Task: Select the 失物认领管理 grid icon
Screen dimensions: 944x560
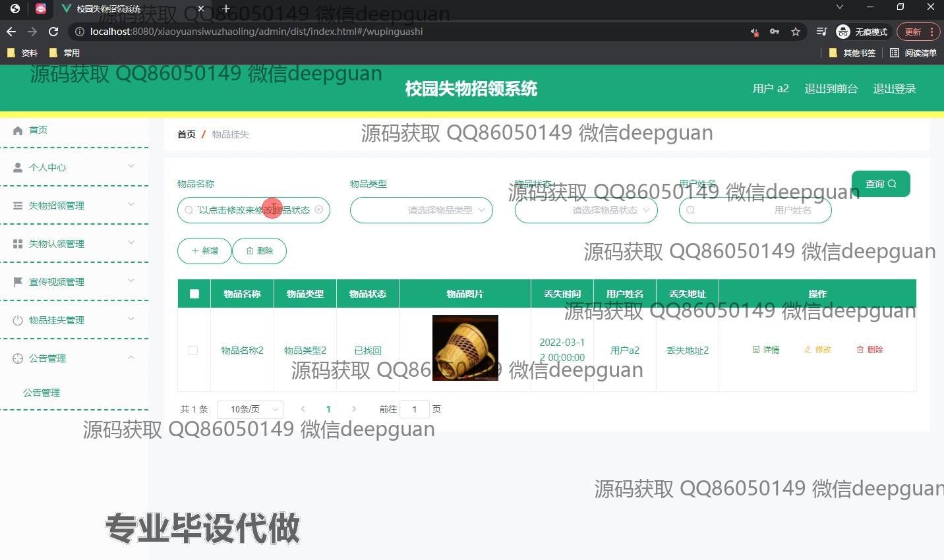Action: coord(16,243)
